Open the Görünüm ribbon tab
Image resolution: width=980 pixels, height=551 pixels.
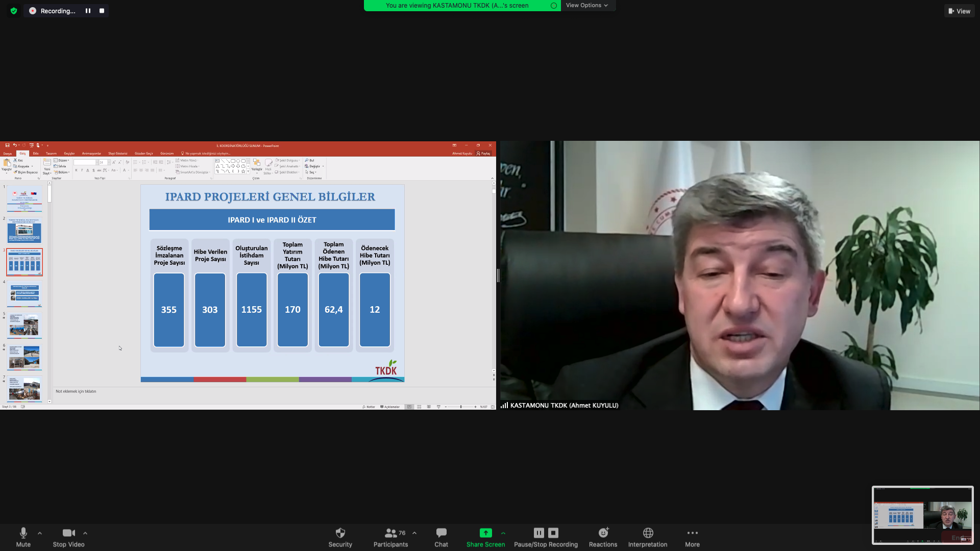(167, 153)
